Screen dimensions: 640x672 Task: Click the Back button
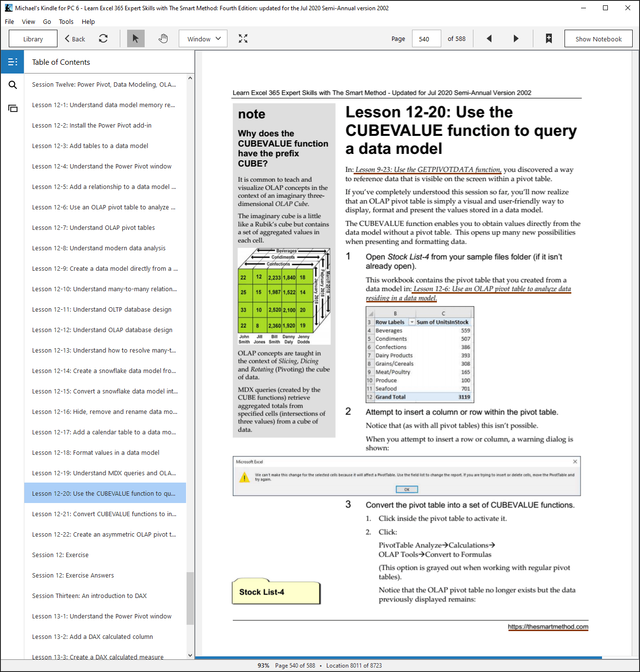pos(75,38)
